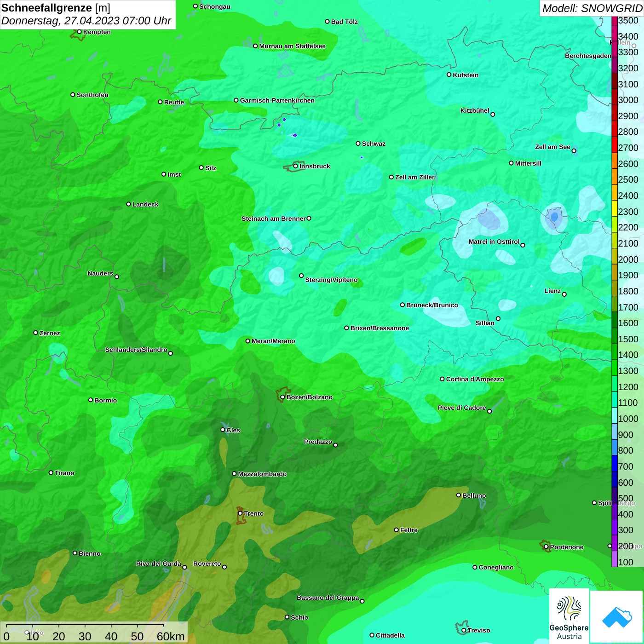The width and height of the screenshot is (644, 644).
Task: Click the Zernez location dot
Action: tap(36, 333)
